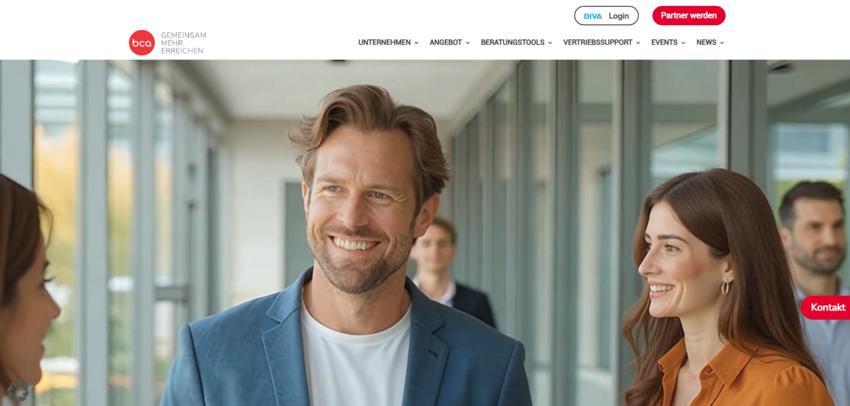Screen dimensions: 850x406
Task: Expand the chevron next to Angebot
Action: point(467,43)
